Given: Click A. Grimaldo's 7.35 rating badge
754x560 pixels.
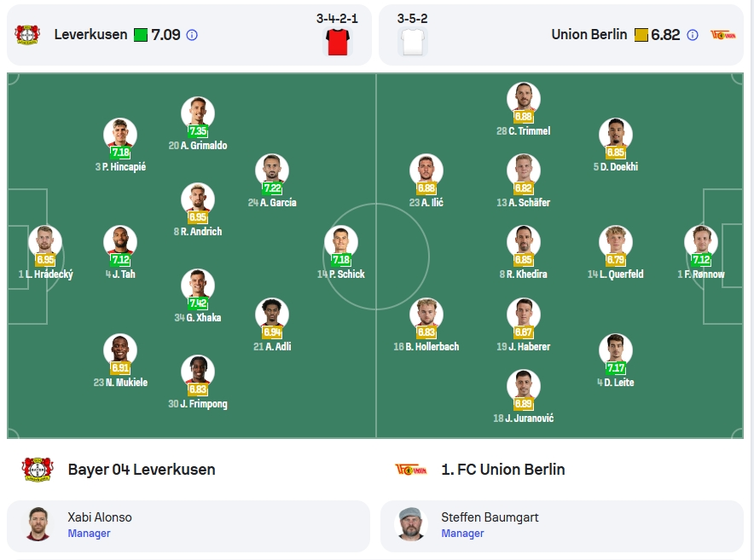Looking at the screenshot, I should click(198, 130).
